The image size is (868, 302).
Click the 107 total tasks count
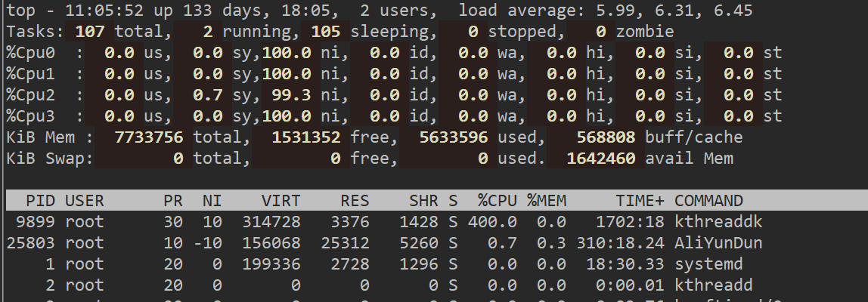coord(95,32)
